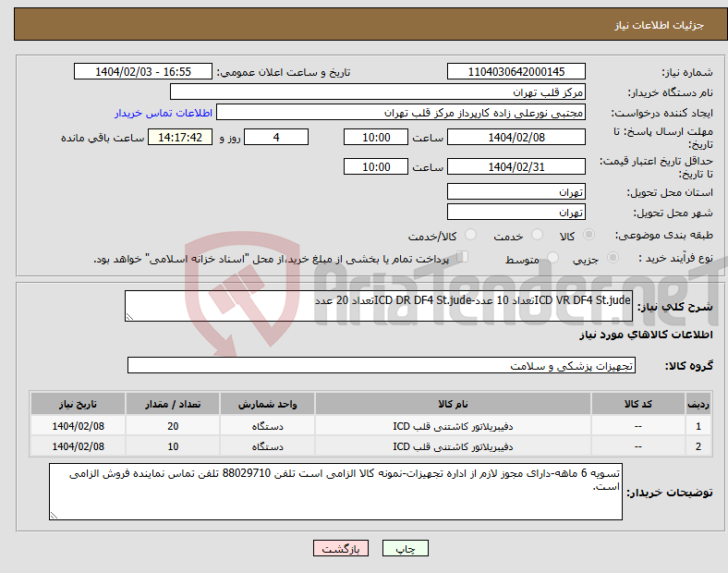The width and height of the screenshot is (728, 573).
Task: Click row 1 date cell 1404/02/08
Action: pyautogui.click(x=78, y=426)
